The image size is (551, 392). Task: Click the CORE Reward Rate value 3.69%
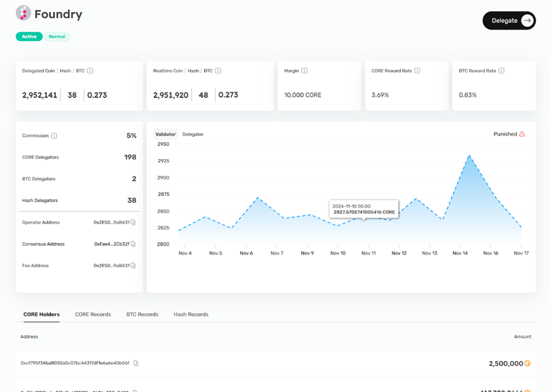pos(381,95)
